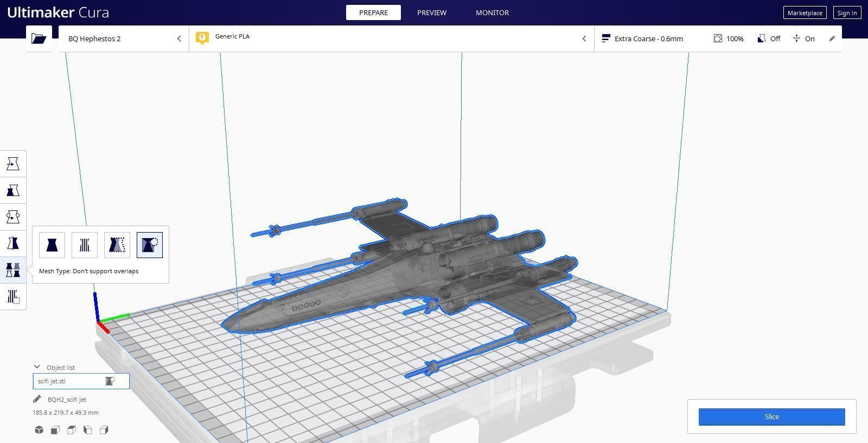Switch to top view icon
The image size is (868, 443).
pyautogui.click(x=72, y=430)
